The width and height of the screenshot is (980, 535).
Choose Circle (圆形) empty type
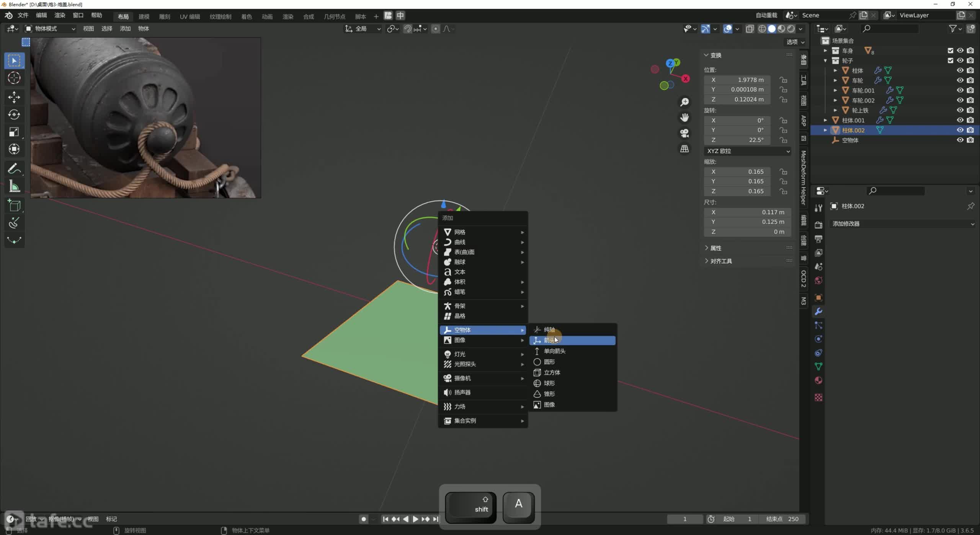click(x=573, y=362)
